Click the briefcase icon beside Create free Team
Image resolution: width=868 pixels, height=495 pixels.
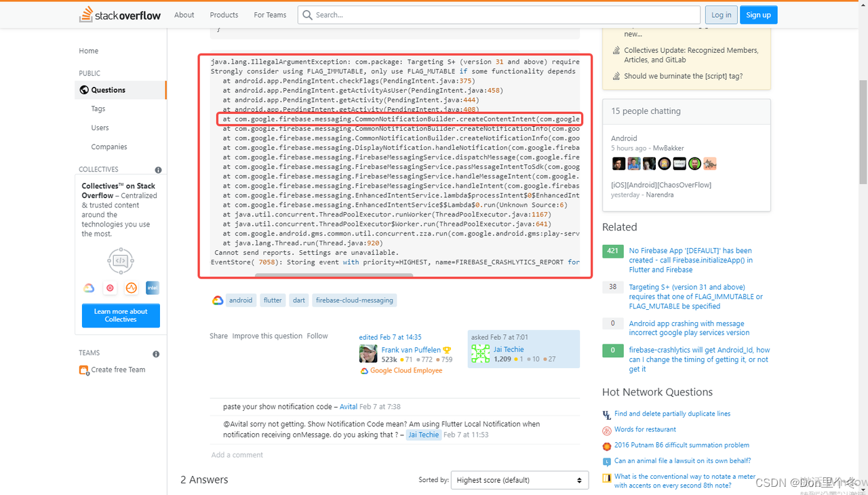click(84, 370)
